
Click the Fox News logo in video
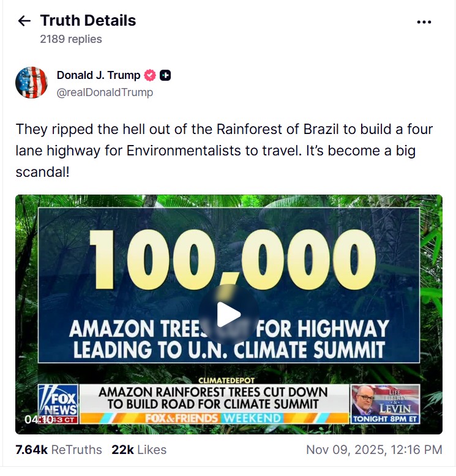pos(58,401)
